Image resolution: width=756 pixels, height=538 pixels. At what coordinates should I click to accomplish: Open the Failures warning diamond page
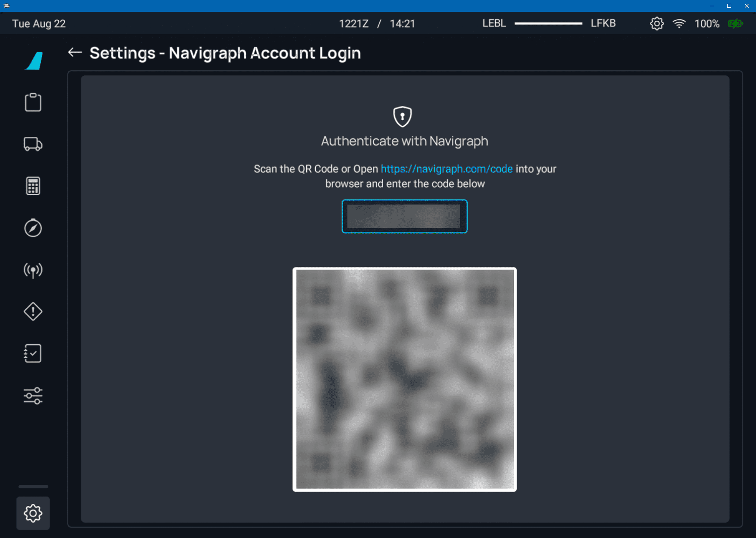click(x=33, y=311)
